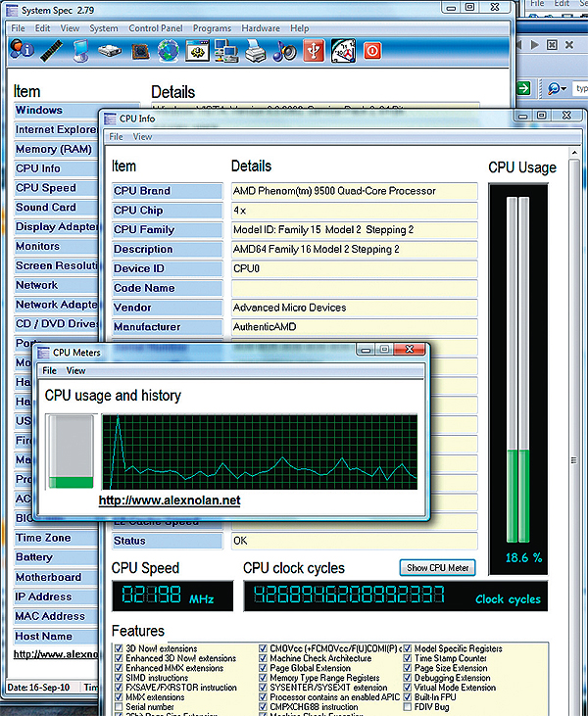The image size is (588, 716).
Task: Click the red power shutdown icon
Action: [x=371, y=50]
